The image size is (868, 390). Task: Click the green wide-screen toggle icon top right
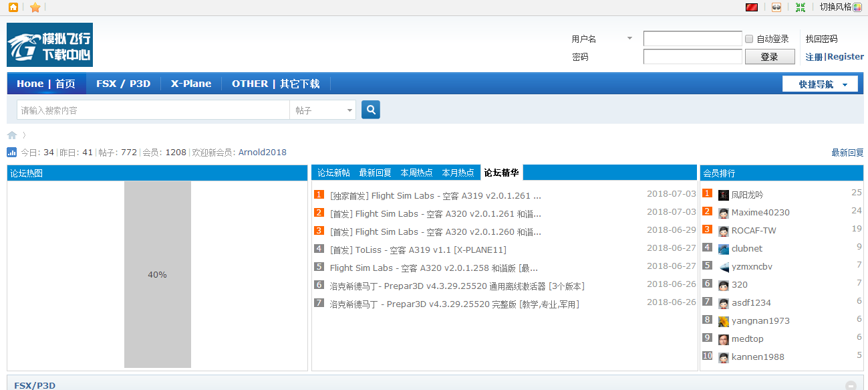pos(801,7)
